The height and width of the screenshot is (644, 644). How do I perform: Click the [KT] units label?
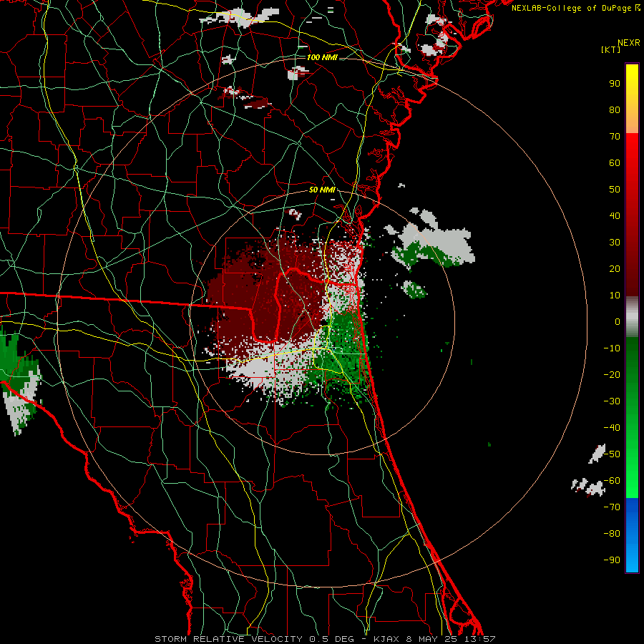pyautogui.click(x=611, y=49)
